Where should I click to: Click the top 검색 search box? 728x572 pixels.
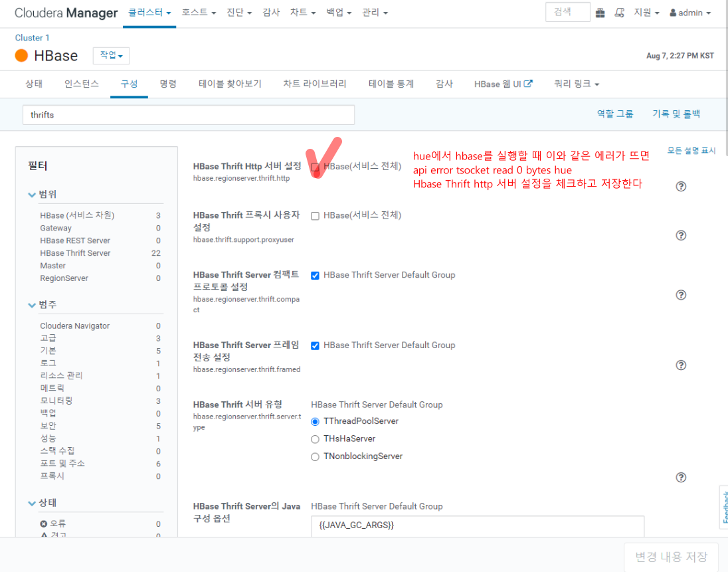click(x=567, y=12)
